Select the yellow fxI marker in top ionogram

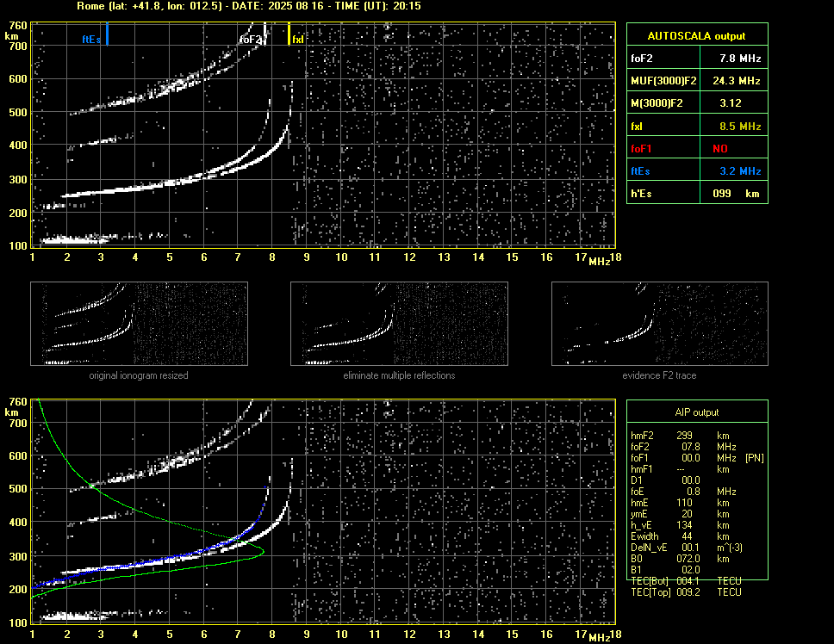[x=289, y=34]
